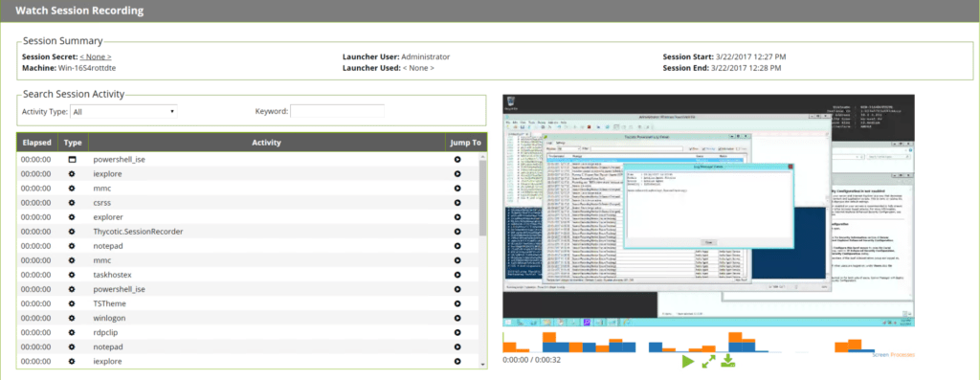Screen dimensions: 980x380
Task: Open the Session Secret None link
Action: 96,56
